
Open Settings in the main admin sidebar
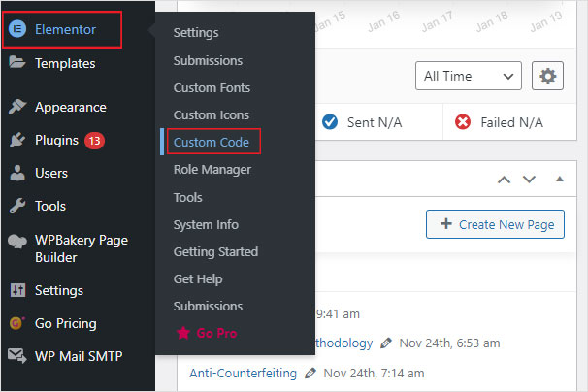pyautogui.click(x=59, y=291)
